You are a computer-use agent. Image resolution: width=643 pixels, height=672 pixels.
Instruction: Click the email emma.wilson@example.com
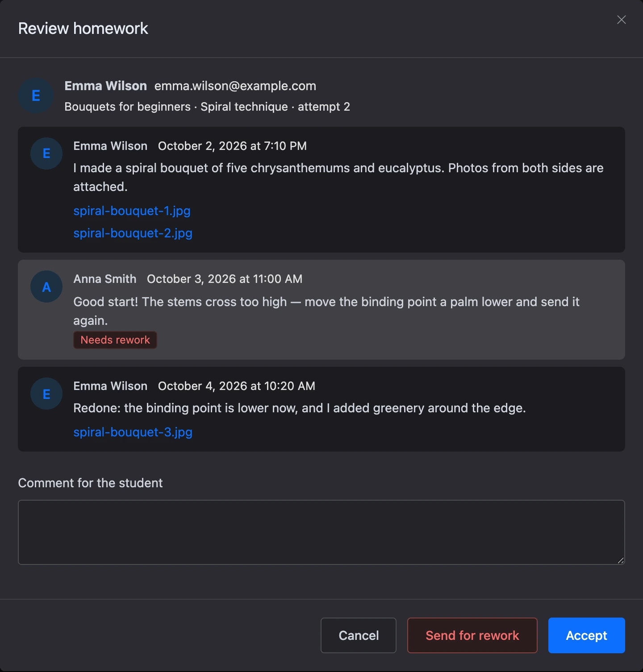point(235,86)
